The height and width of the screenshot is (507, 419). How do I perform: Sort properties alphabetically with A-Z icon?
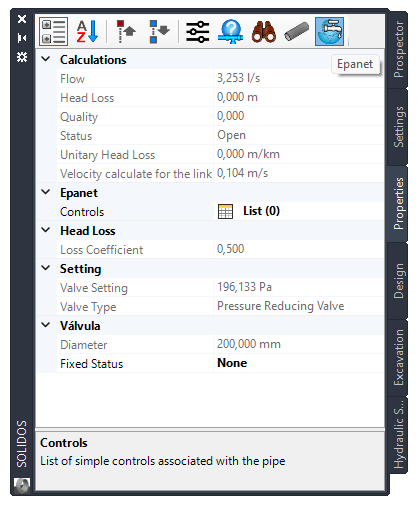click(x=87, y=32)
